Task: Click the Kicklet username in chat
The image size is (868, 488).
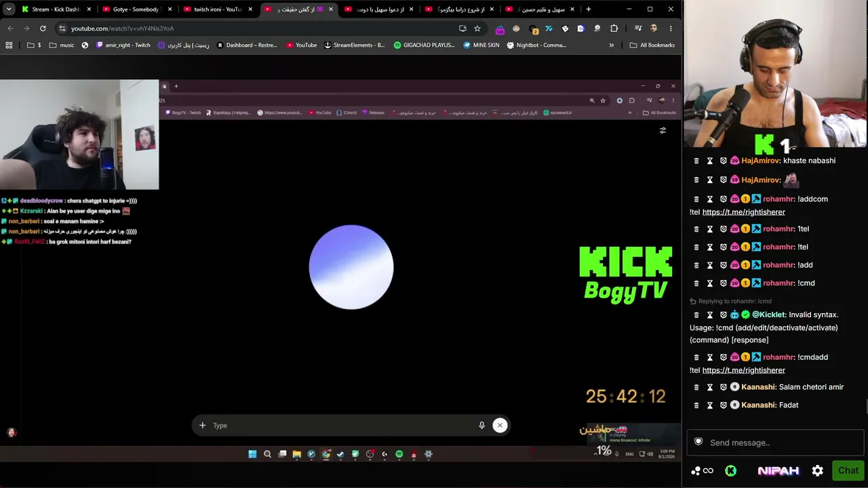Action: tap(768, 314)
